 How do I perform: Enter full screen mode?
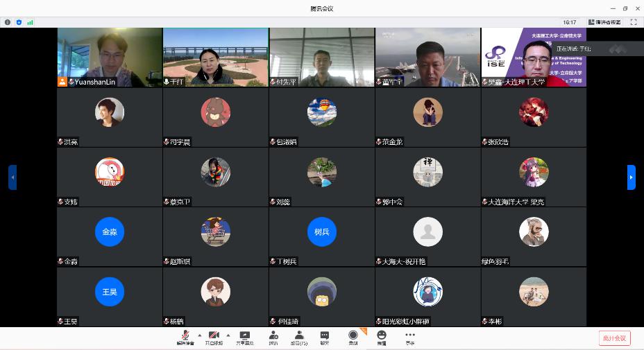click(x=634, y=22)
